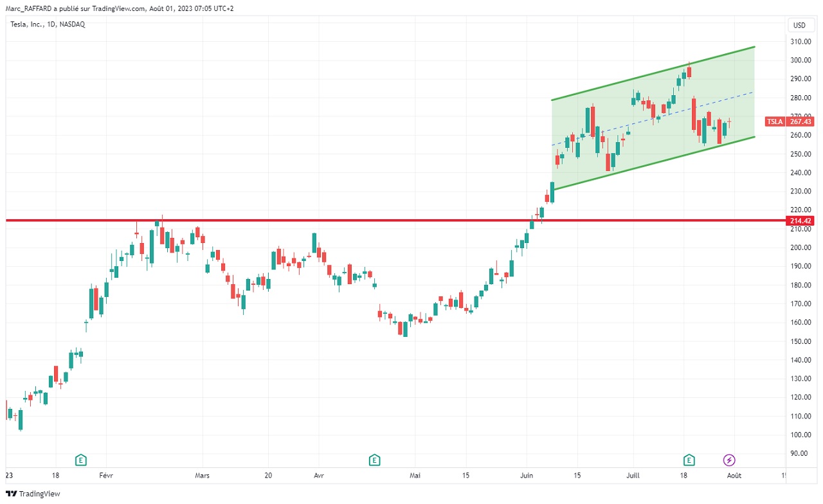Image resolution: width=823 pixels, height=504 pixels.
Task: Click the Tesla, Inc. symbol title
Action: click(47, 24)
